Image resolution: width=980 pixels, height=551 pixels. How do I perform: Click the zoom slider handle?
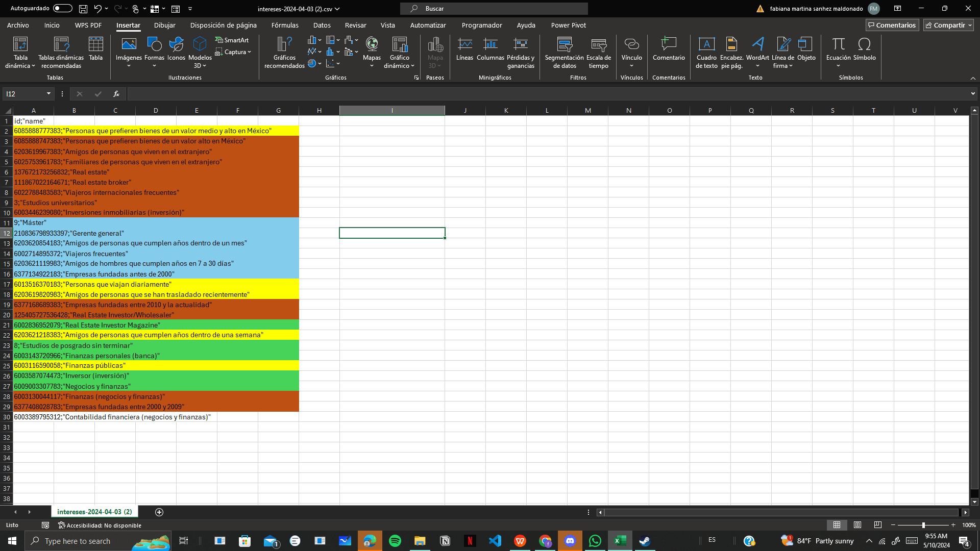click(x=923, y=525)
